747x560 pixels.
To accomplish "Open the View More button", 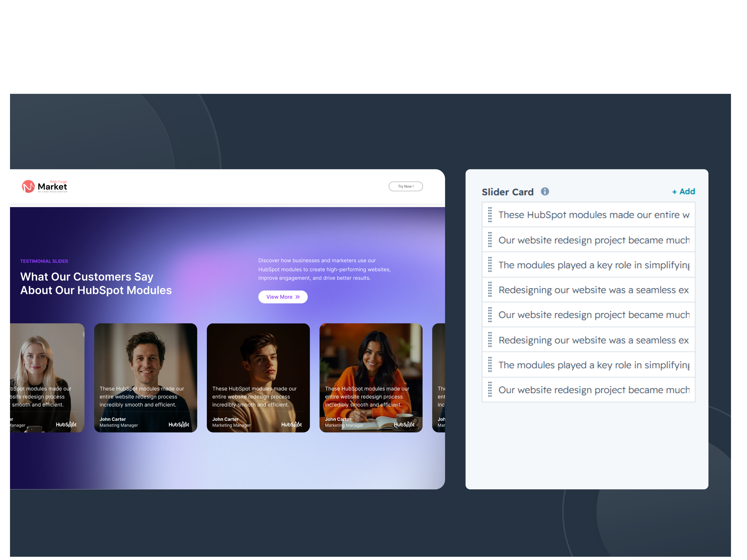I will [x=283, y=297].
